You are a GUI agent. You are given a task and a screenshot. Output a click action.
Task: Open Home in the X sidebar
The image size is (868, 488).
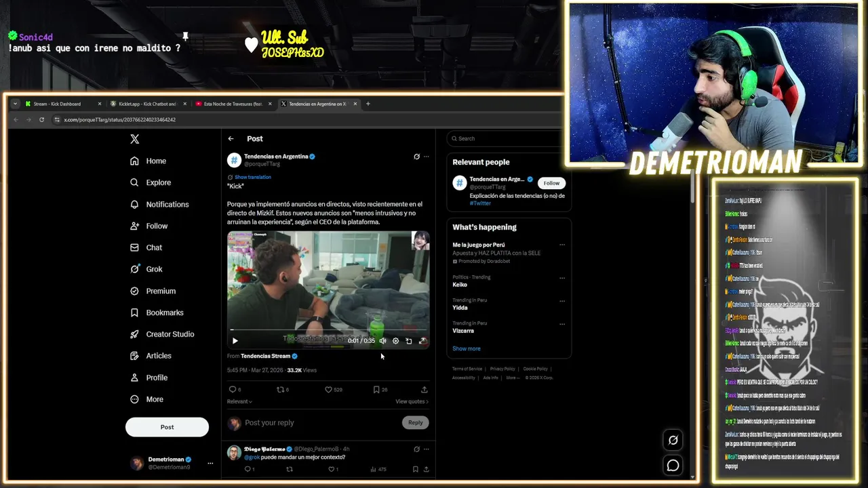(x=148, y=161)
